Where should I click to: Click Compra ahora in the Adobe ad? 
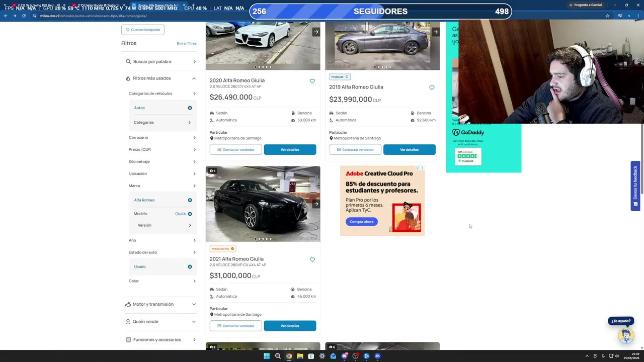pos(362,222)
